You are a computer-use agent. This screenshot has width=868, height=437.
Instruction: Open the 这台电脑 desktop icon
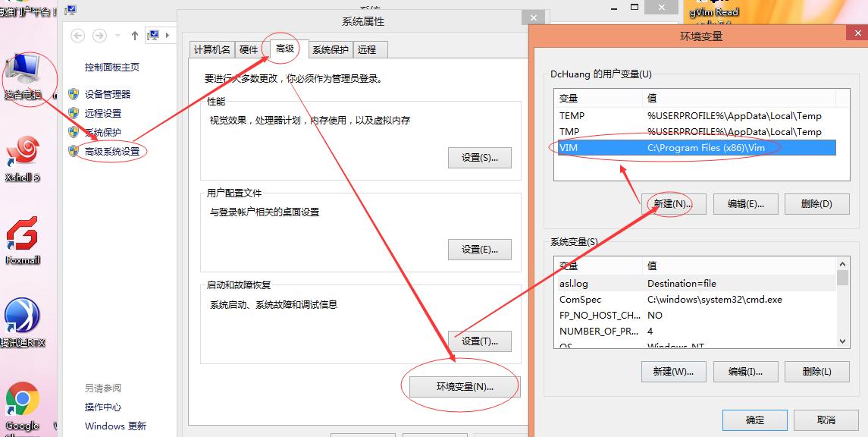22,77
